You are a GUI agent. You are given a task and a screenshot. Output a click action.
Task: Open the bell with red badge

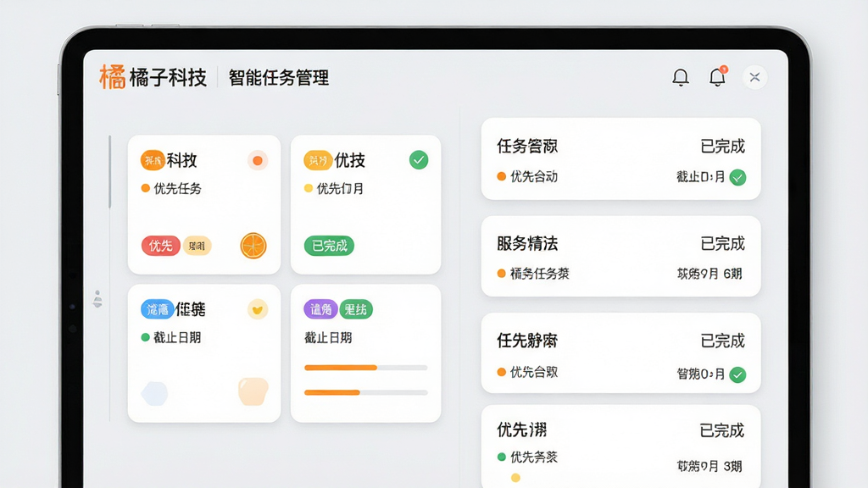click(717, 76)
